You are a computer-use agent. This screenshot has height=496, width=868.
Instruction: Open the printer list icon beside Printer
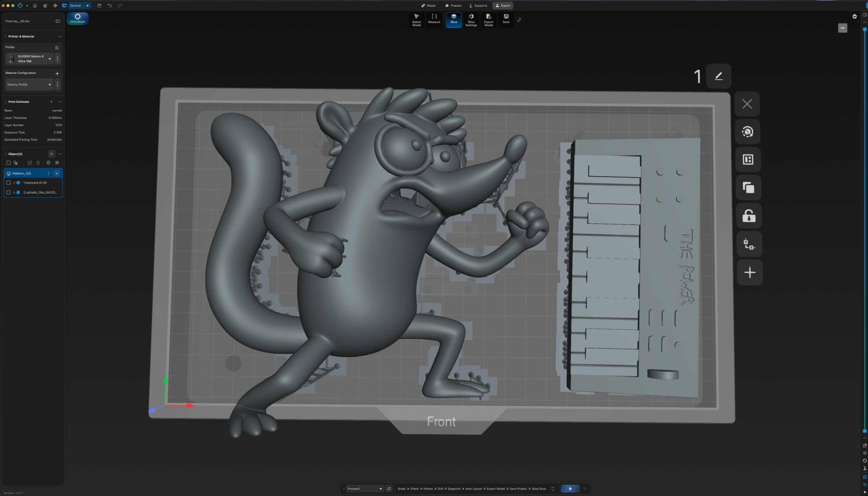[x=57, y=47]
